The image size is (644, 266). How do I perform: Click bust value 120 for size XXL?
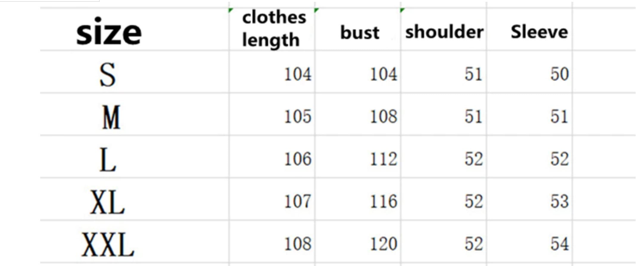click(x=383, y=244)
